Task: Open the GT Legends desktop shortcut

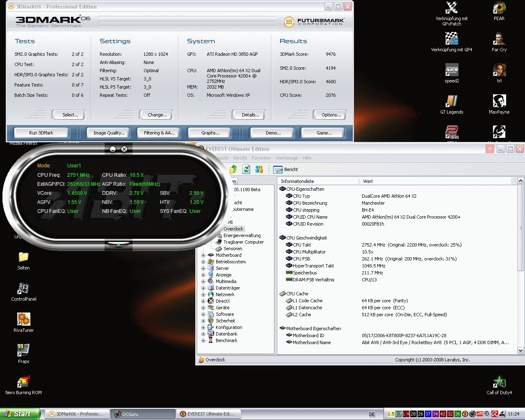Action: point(452,105)
